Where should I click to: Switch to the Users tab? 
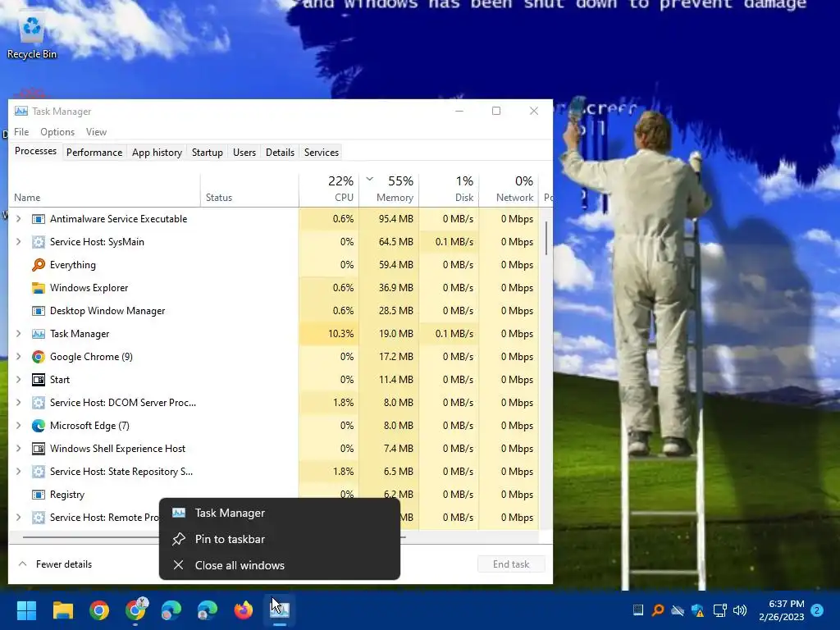click(244, 153)
